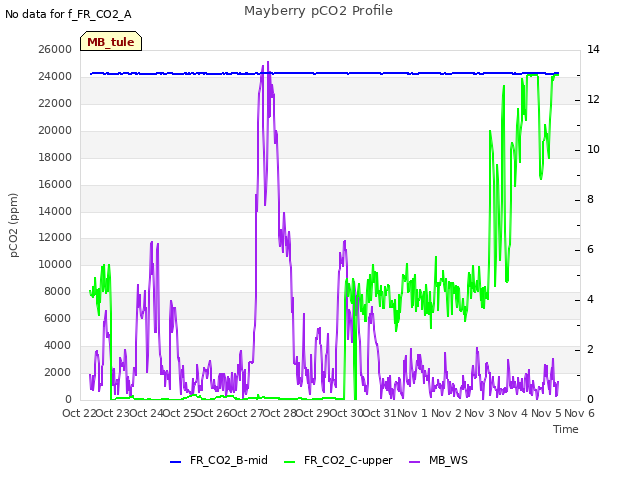
Task: Toggle MB_WS legend entry
Action: 438,460
